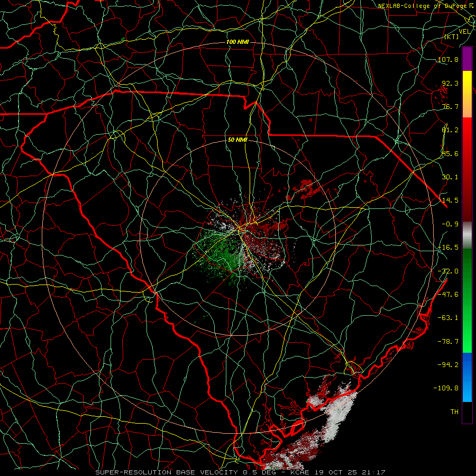
Task: Click the -78.7 velocity scale value
Action: (448, 342)
